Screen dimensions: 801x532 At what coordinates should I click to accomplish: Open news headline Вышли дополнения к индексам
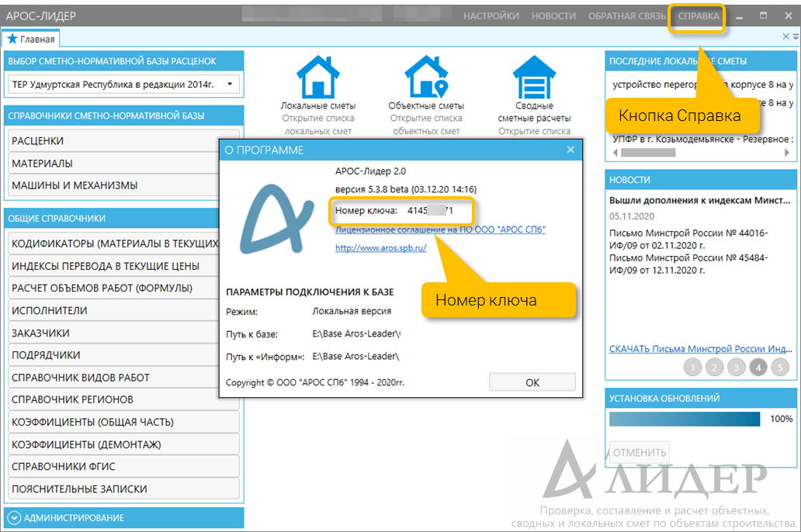point(700,200)
